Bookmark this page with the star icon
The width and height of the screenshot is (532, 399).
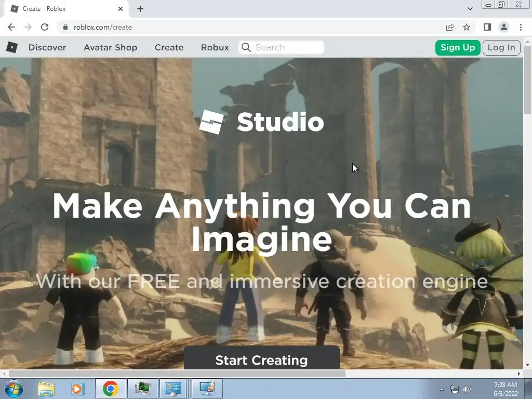point(467,27)
